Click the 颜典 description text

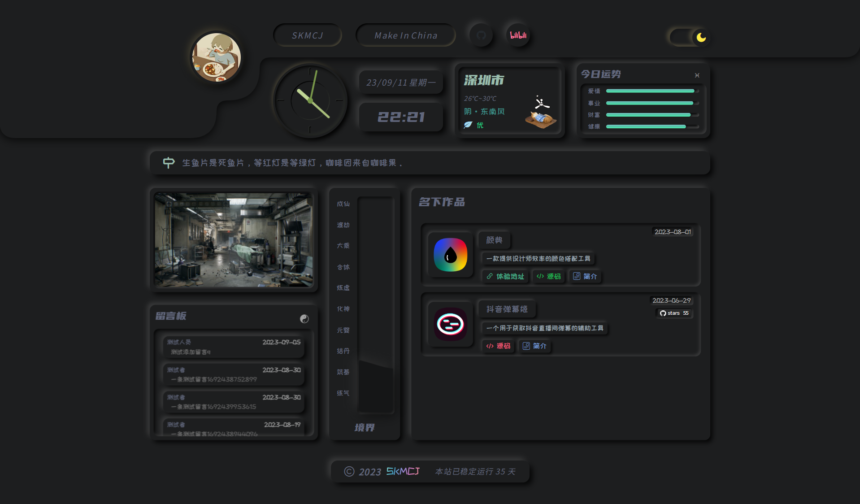tap(538, 258)
